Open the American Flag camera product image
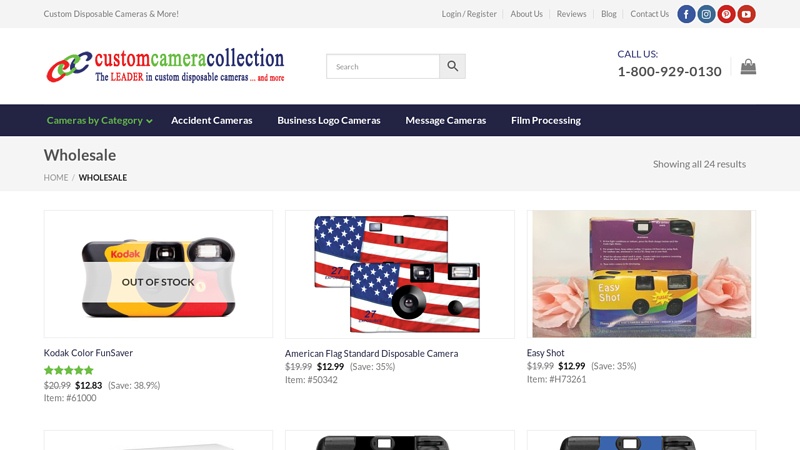800x450 pixels. tap(399, 274)
